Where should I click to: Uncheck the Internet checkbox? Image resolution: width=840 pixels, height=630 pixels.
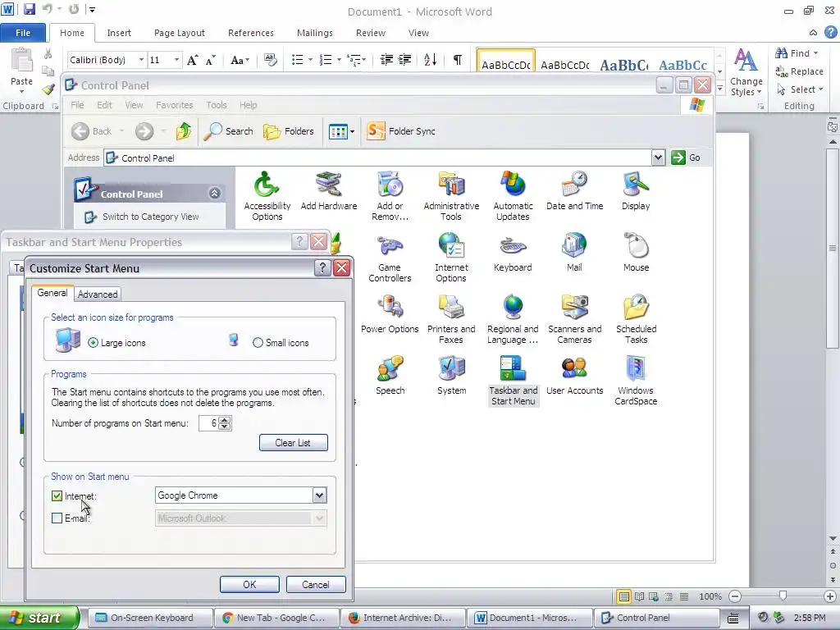pyautogui.click(x=57, y=496)
